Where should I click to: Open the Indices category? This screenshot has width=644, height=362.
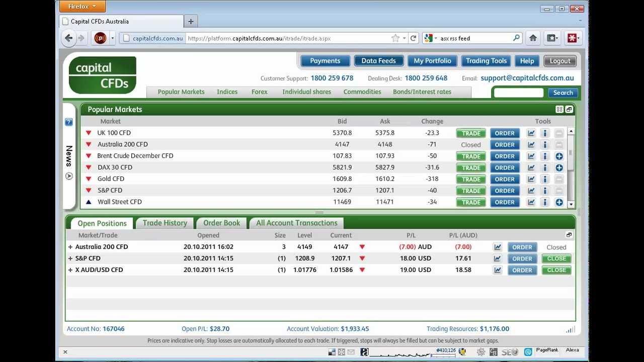pos(227,92)
